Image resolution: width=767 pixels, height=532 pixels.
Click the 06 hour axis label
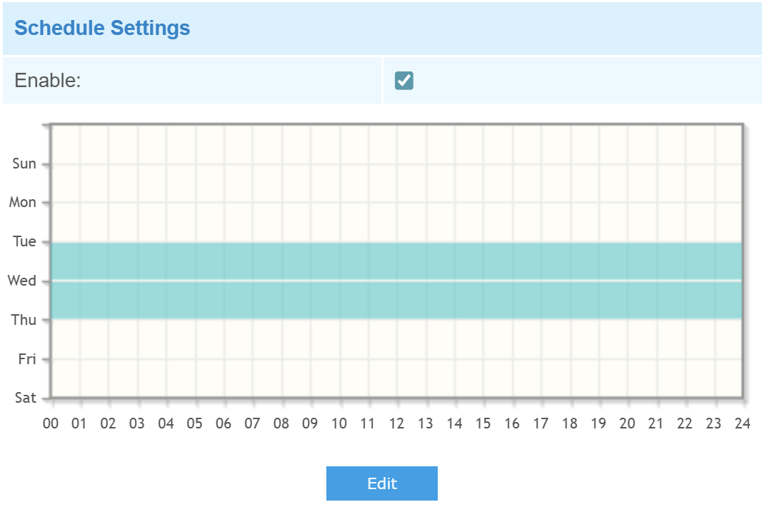click(224, 424)
